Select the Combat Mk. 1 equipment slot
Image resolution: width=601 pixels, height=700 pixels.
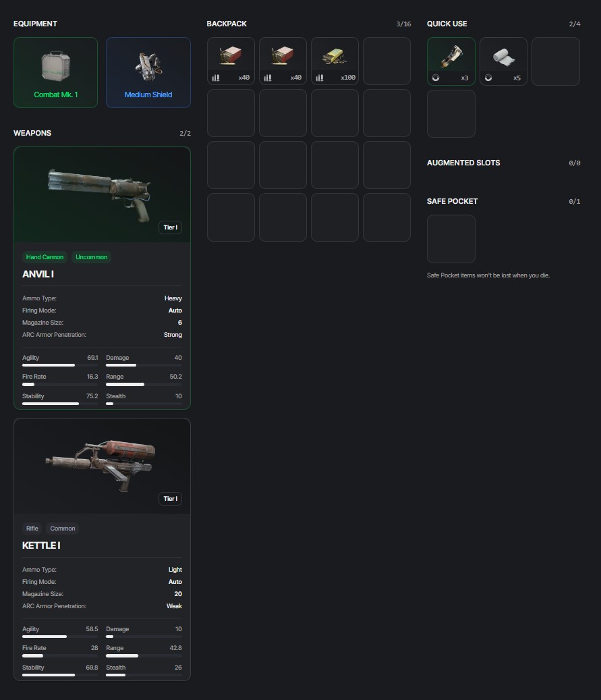click(x=56, y=72)
